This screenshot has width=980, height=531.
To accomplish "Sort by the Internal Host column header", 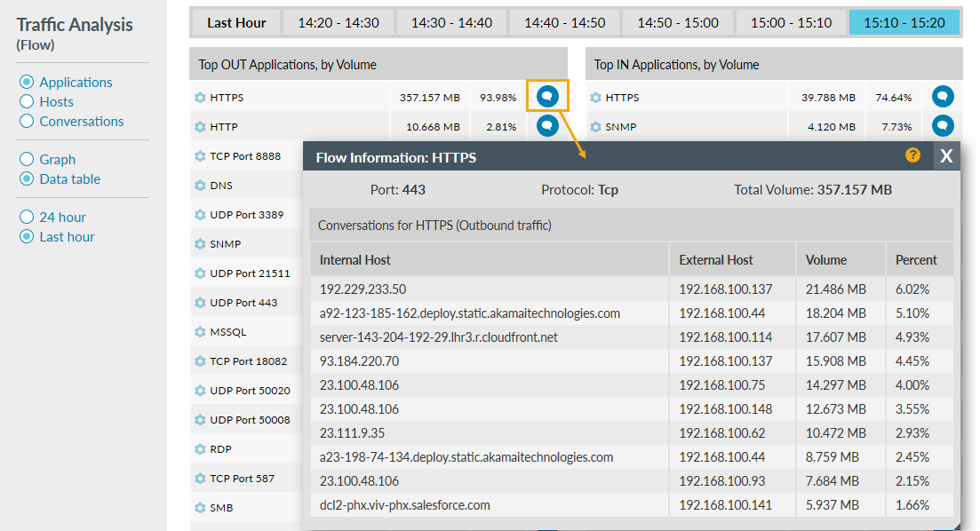I will tap(355, 260).
